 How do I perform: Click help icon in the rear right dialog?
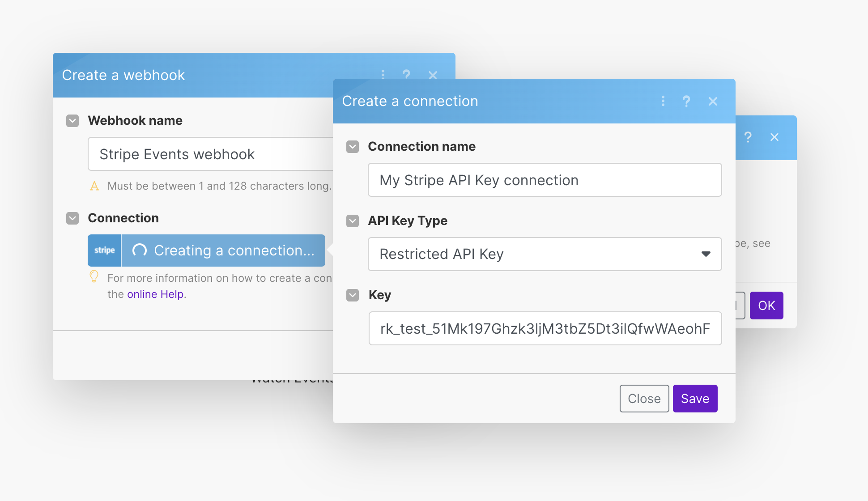pos(748,137)
